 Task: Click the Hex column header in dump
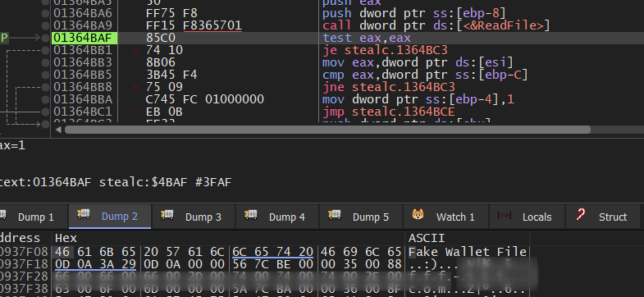[x=66, y=238]
